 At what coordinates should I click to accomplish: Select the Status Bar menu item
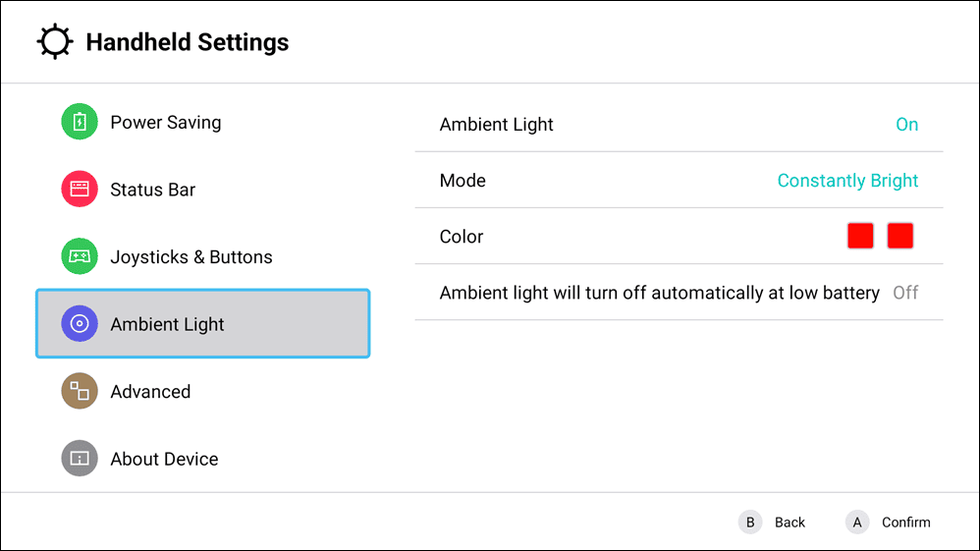click(152, 190)
